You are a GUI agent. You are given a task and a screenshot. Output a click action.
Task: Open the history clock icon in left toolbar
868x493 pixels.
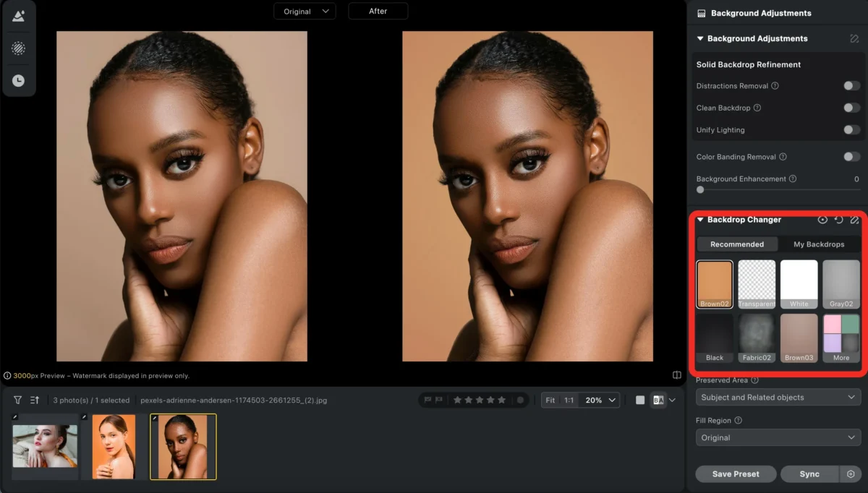18,81
